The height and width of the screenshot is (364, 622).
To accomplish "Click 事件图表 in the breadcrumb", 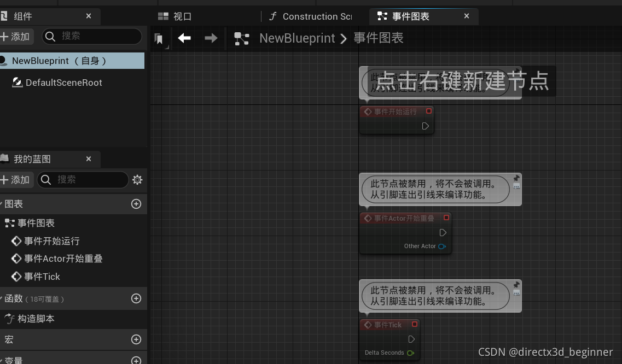I will pyautogui.click(x=379, y=38).
